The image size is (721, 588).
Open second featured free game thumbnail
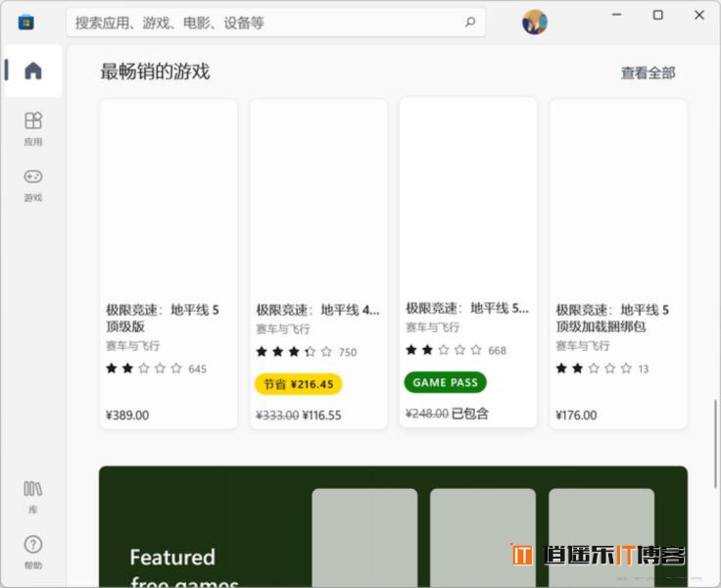[483, 538]
